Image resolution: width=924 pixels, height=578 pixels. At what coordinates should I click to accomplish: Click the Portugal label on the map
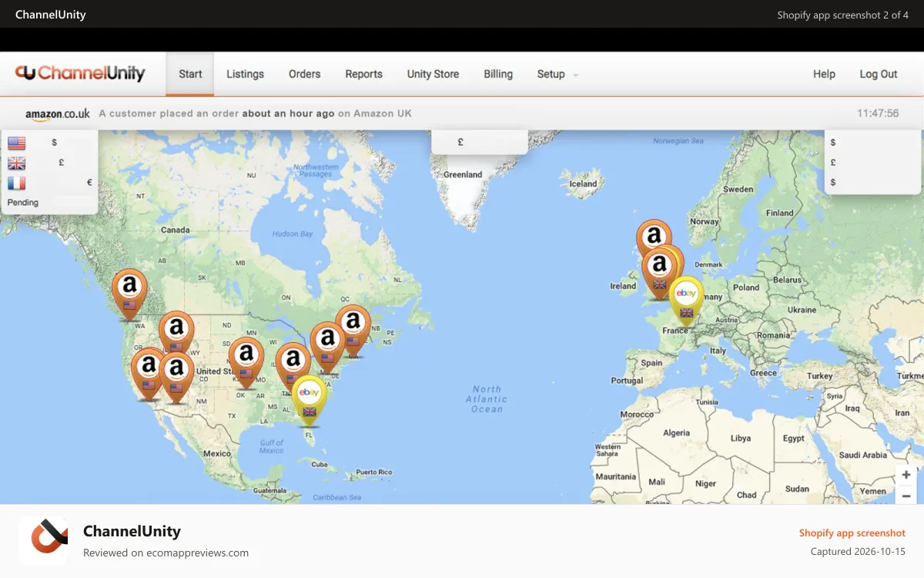[x=627, y=381]
